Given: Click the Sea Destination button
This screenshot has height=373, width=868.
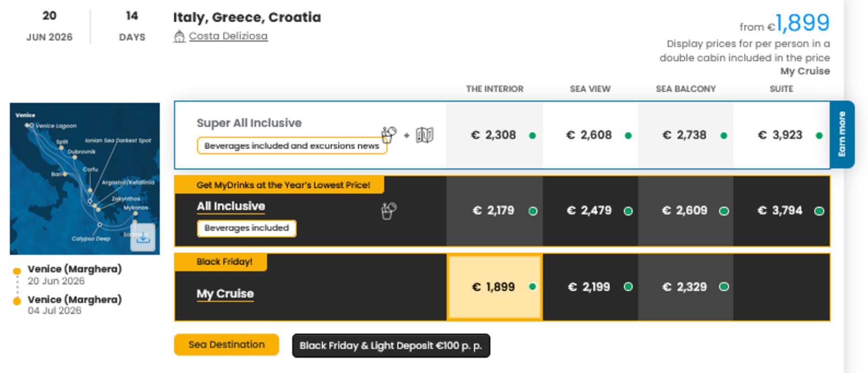Looking at the screenshot, I should click(226, 345).
